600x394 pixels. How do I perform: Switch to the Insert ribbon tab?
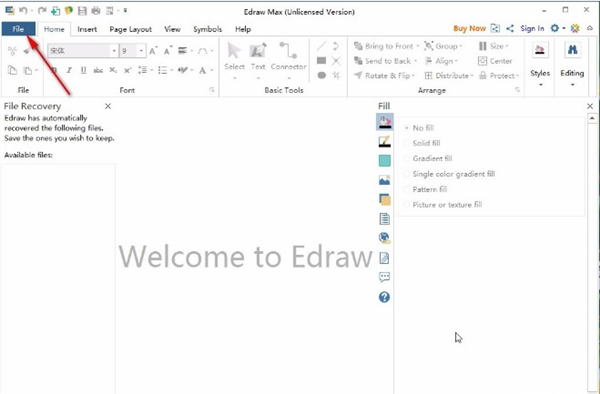tap(87, 29)
